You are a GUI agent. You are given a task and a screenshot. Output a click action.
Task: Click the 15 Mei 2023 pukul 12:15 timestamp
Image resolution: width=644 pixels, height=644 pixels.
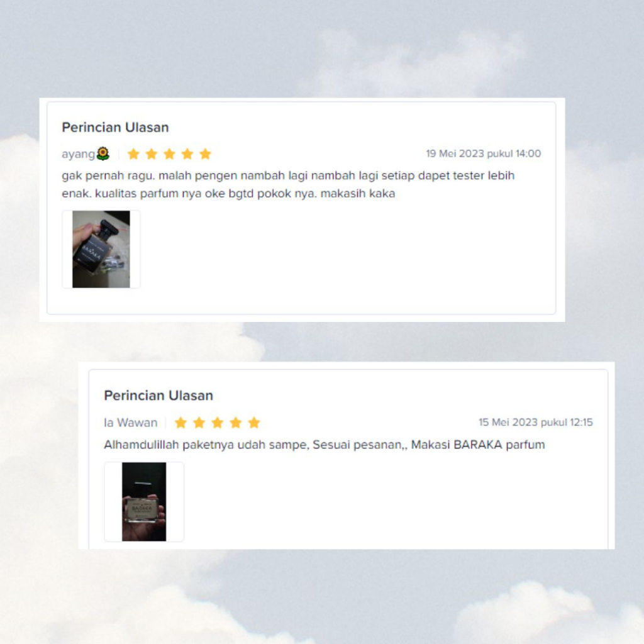(536, 422)
